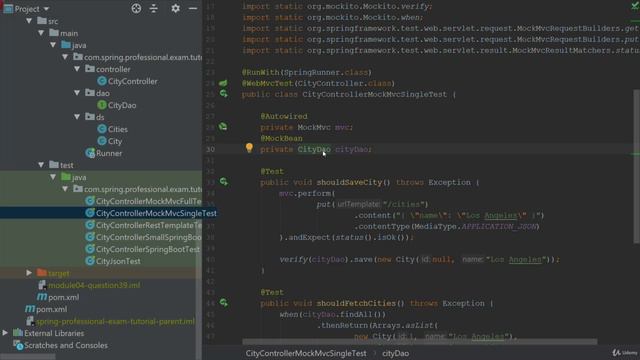Click cityDao breadcrumb
Screen dimensions: 640x360
click(x=396, y=353)
